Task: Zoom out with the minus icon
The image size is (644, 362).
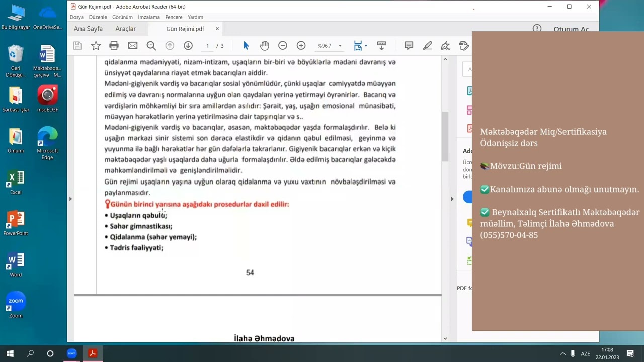Action: (x=283, y=46)
